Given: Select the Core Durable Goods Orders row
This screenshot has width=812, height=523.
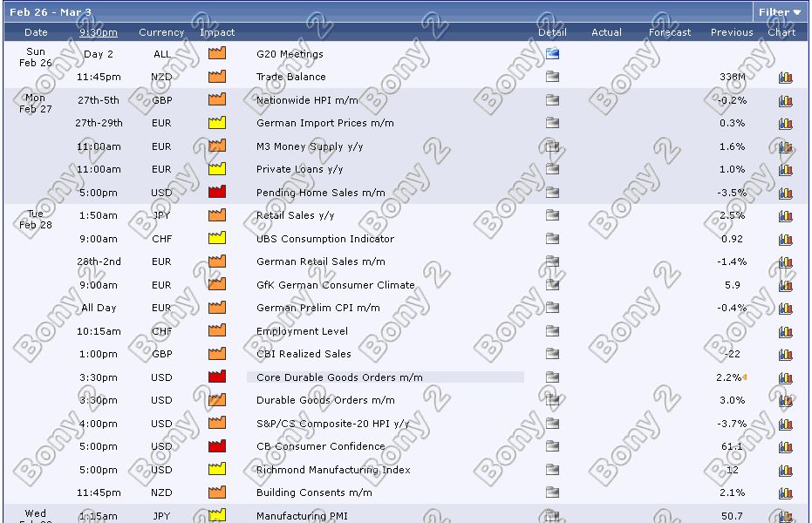Looking at the screenshot, I should coord(384,377).
